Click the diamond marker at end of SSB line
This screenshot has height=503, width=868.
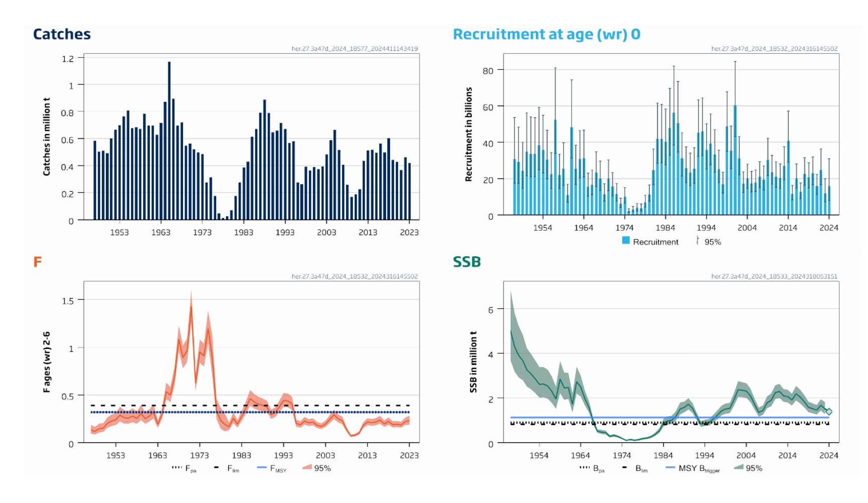828,412
